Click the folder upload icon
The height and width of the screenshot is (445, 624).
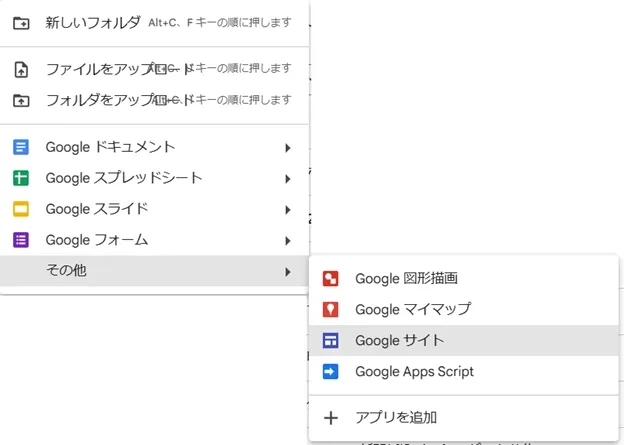(21, 100)
